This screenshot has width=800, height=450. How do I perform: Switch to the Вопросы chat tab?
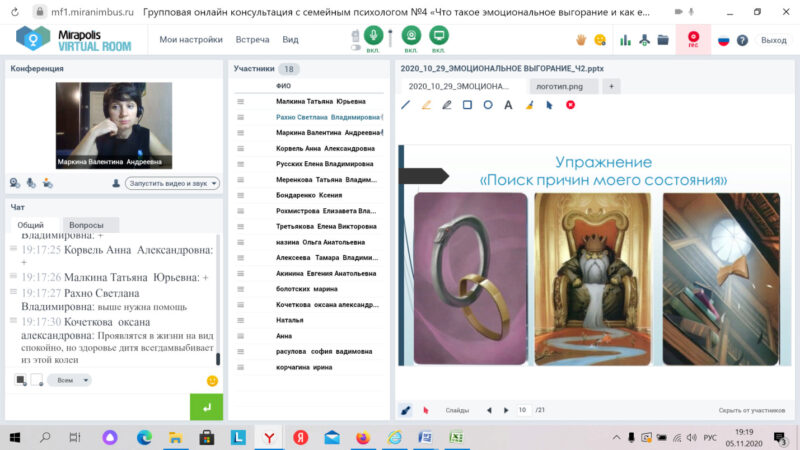pos(86,225)
